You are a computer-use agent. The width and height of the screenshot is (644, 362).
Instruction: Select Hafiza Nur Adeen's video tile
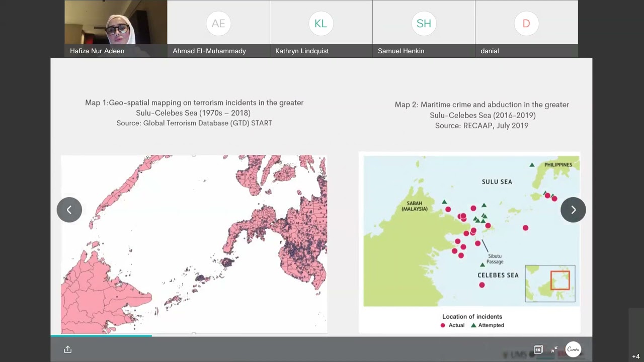click(x=116, y=29)
